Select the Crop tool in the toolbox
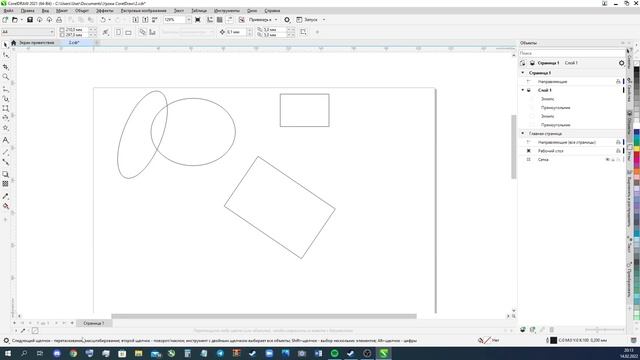This screenshot has height=360, width=640. [5, 66]
